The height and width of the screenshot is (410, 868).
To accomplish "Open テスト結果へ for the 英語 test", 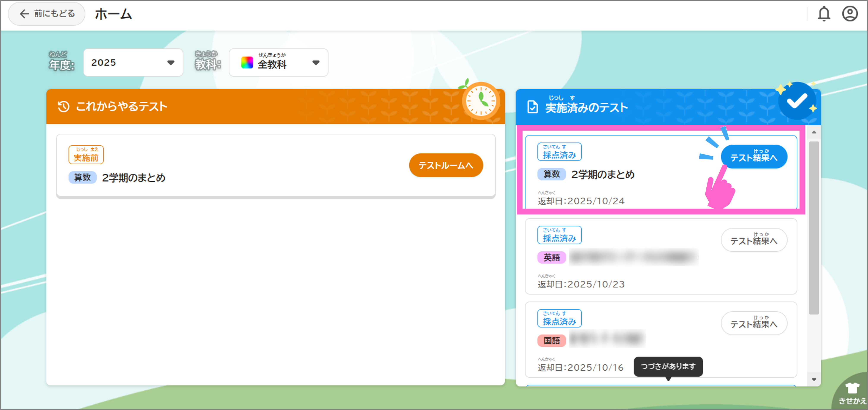I will (754, 240).
